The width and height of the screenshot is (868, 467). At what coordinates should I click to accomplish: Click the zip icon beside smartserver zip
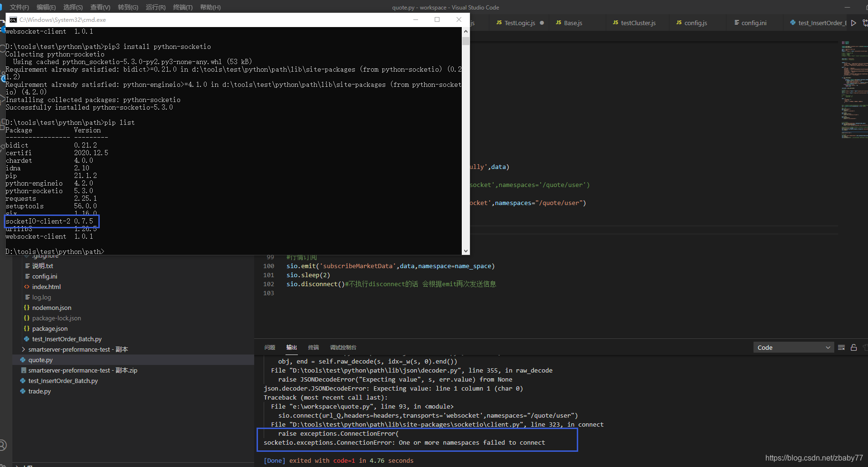[x=23, y=370]
